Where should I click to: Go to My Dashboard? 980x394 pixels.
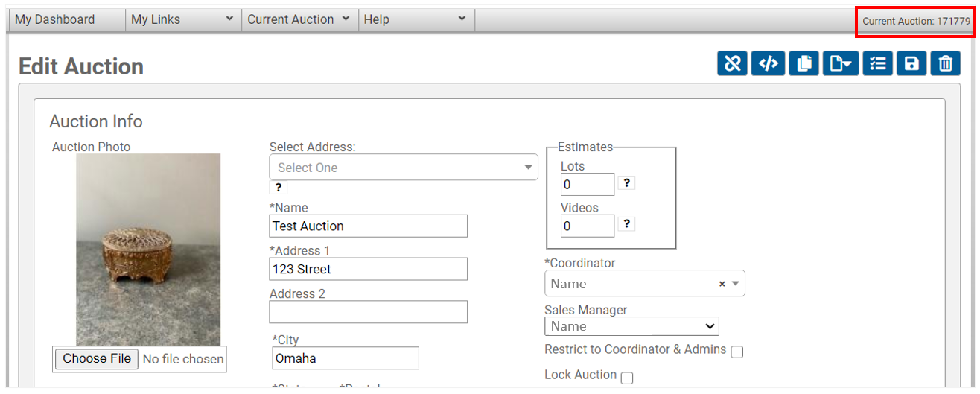(x=55, y=20)
